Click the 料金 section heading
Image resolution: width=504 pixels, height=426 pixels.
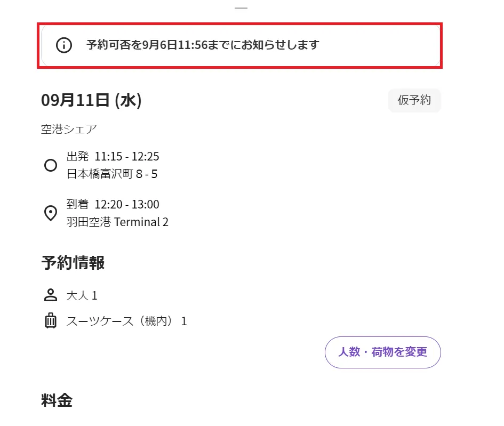(57, 401)
